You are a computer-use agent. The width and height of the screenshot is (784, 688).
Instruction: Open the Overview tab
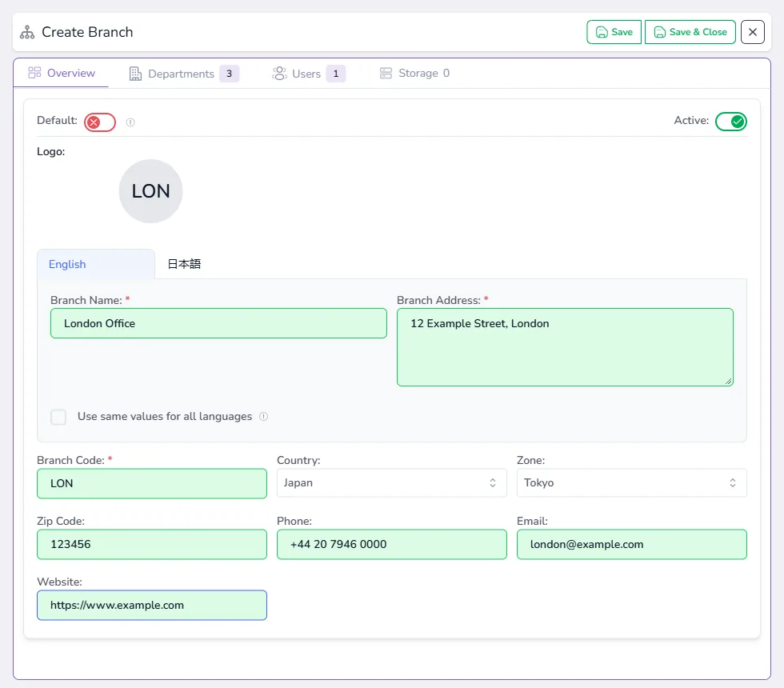(x=61, y=73)
